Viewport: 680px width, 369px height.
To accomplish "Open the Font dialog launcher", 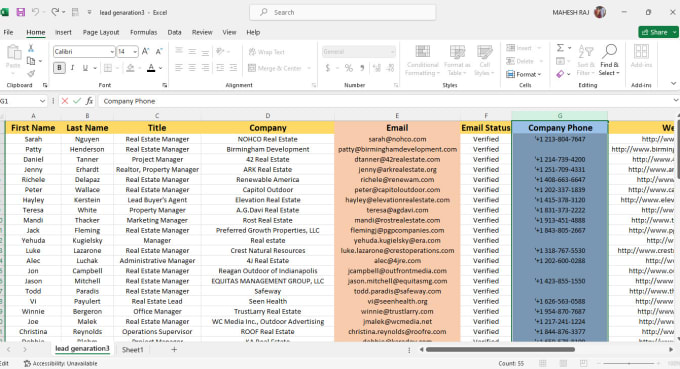I will tap(164, 85).
